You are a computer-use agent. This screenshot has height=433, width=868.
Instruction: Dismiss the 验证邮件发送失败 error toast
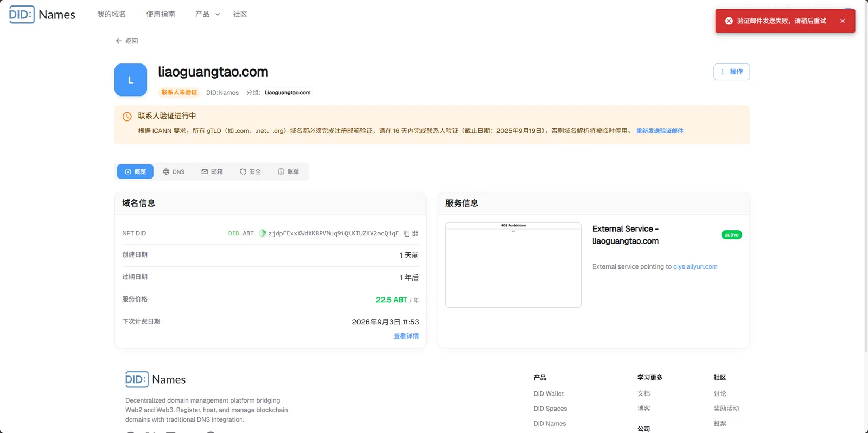point(843,21)
